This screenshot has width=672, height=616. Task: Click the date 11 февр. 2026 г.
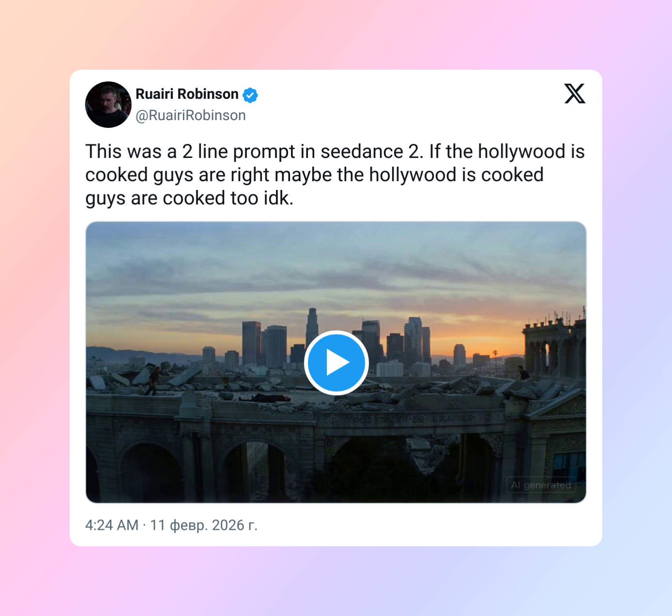click(x=204, y=525)
